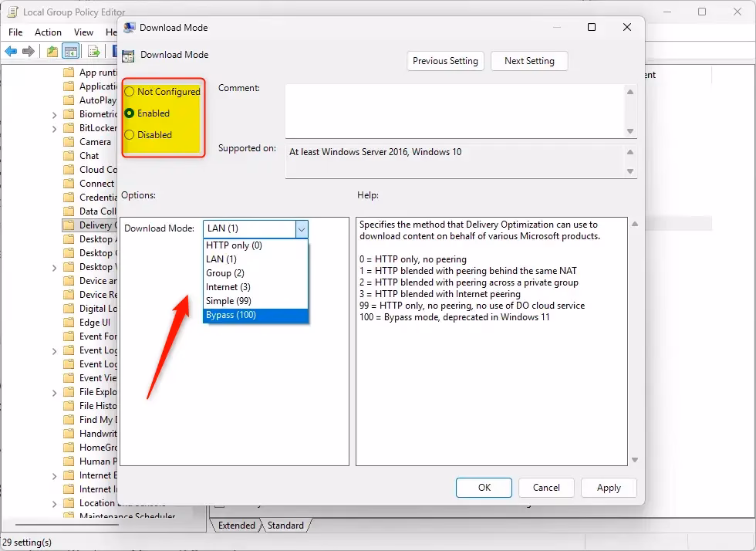Screen dimensions: 756x551
Task: Click the Download Mode dialog title bar icon
Action: tap(129, 27)
